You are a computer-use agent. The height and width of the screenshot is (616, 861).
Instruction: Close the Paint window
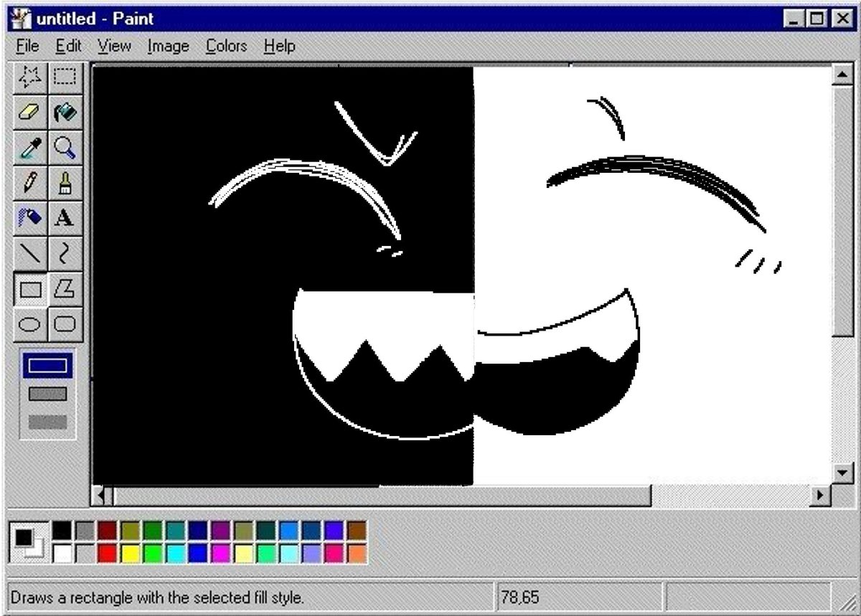click(x=841, y=19)
